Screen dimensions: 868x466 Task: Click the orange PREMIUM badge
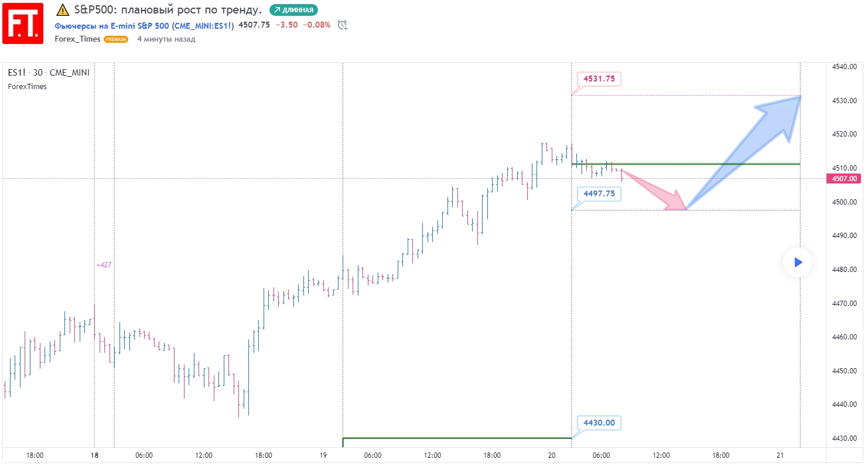pyautogui.click(x=116, y=39)
